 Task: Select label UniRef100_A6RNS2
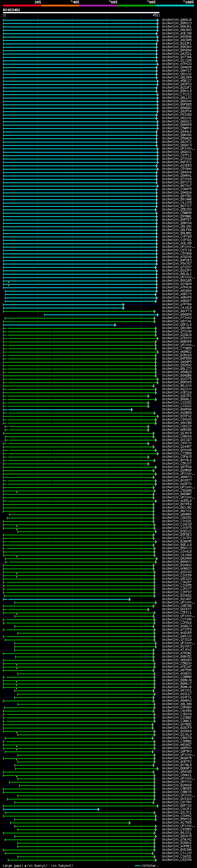[x=177, y=352]
